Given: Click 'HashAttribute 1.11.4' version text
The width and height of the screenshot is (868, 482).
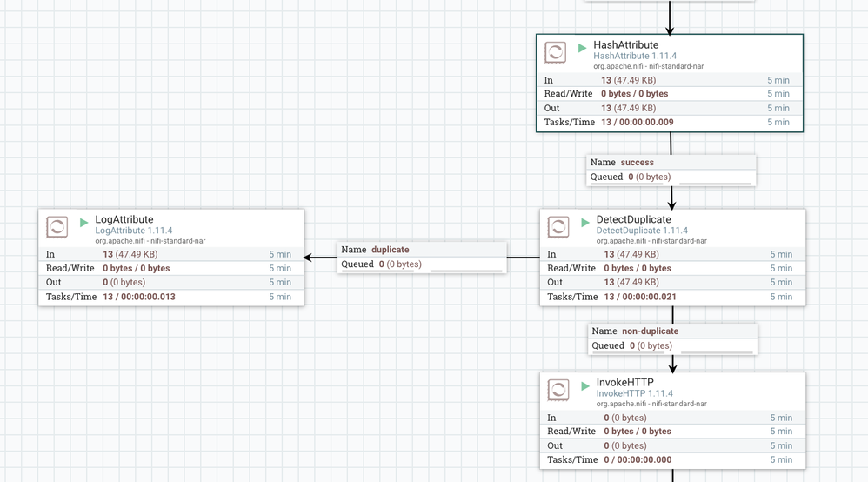Looking at the screenshot, I should tap(635, 56).
